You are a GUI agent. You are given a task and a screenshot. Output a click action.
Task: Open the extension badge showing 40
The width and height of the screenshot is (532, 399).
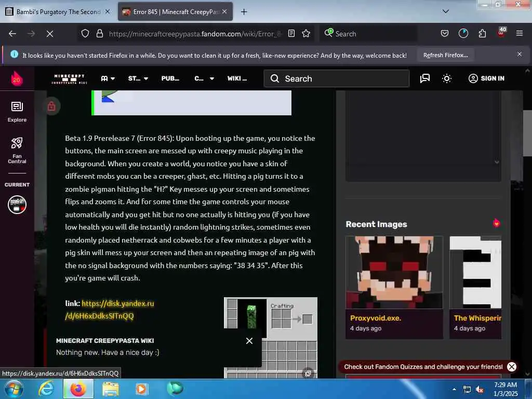[x=501, y=33]
